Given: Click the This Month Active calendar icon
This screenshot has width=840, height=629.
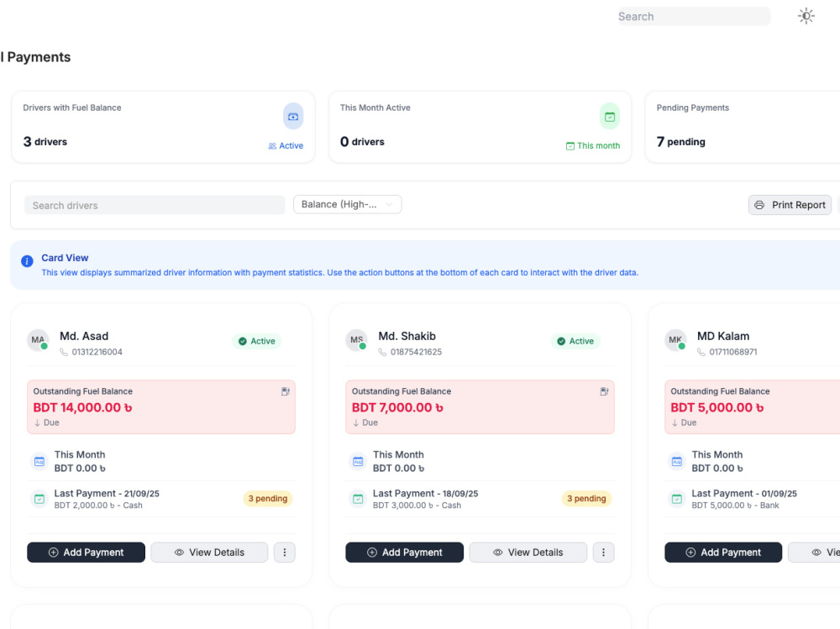Looking at the screenshot, I should [610, 116].
